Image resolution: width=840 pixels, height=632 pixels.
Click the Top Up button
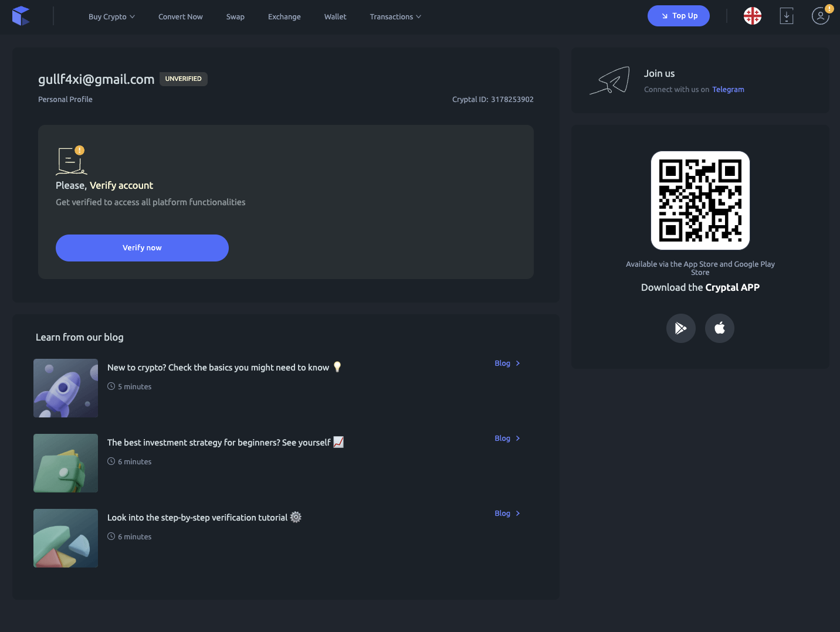point(678,16)
